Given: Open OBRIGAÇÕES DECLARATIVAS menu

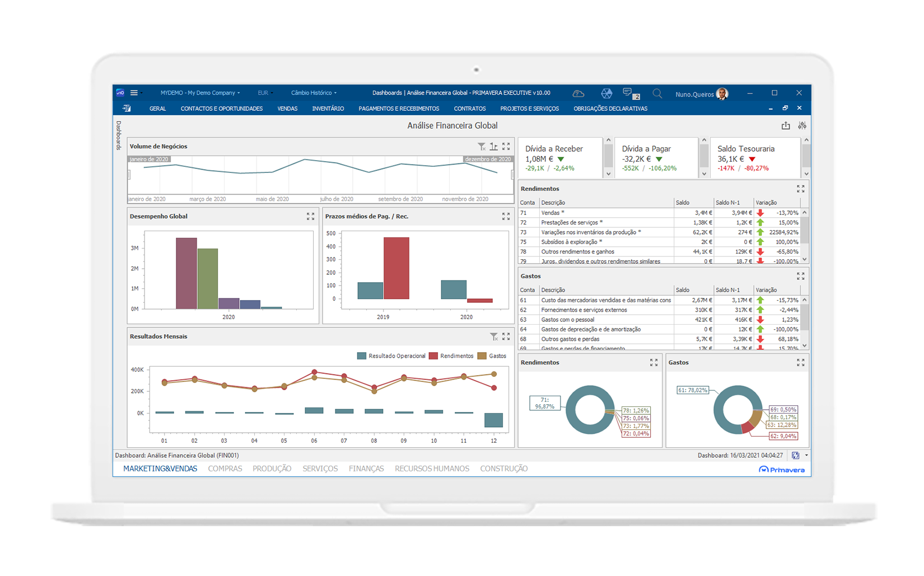Looking at the screenshot, I should (x=610, y=109).
